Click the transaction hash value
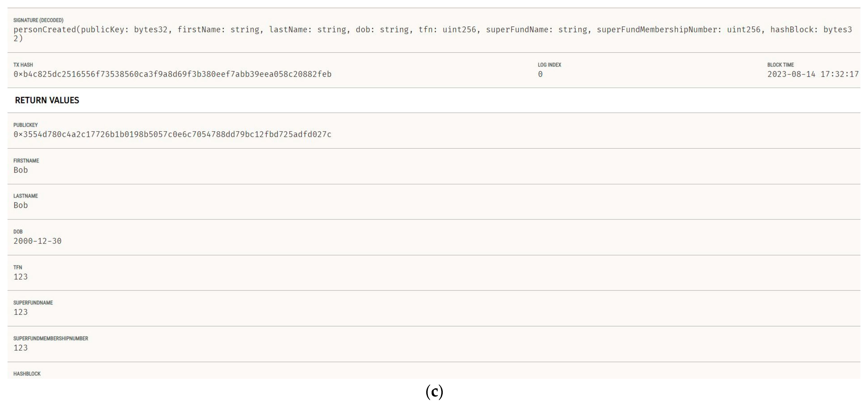 coord(172,74)
